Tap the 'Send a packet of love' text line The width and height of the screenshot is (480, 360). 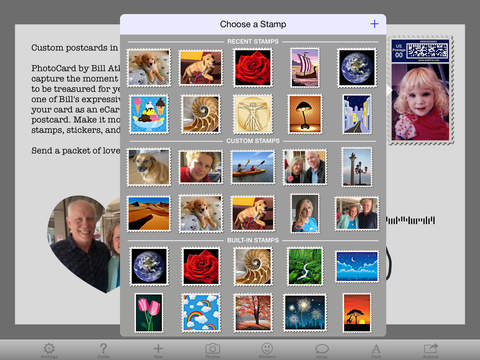pyautogui.click(x=75, y=151)
